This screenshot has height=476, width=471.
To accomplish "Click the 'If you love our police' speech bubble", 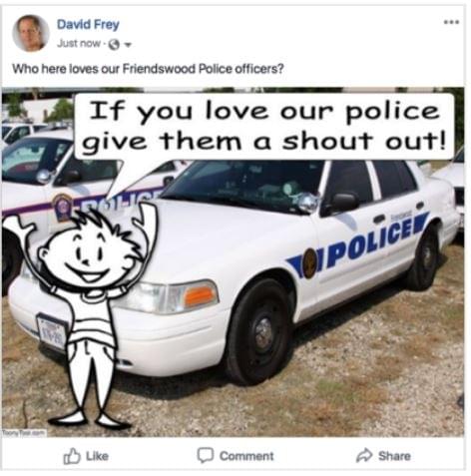I will tap(264, 127).
